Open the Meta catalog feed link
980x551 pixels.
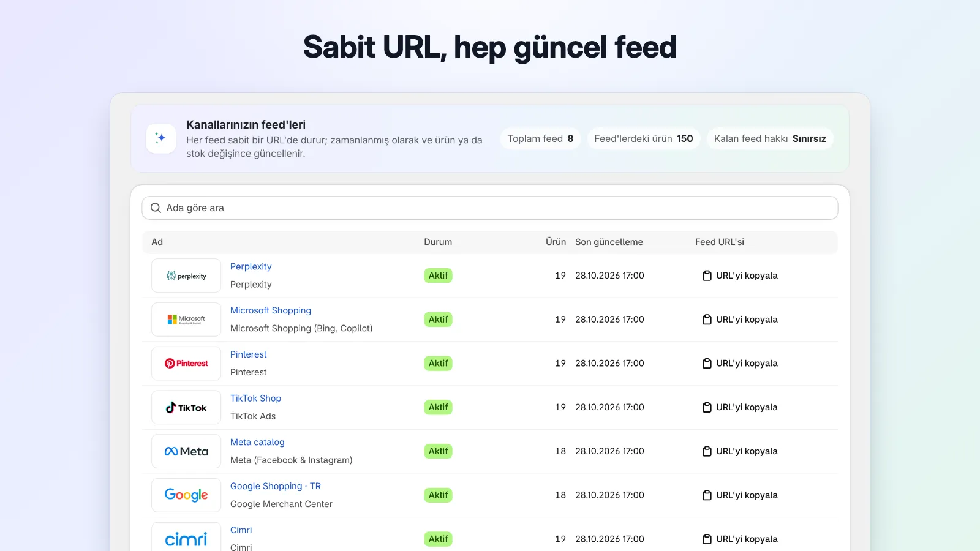coord(257,442)
